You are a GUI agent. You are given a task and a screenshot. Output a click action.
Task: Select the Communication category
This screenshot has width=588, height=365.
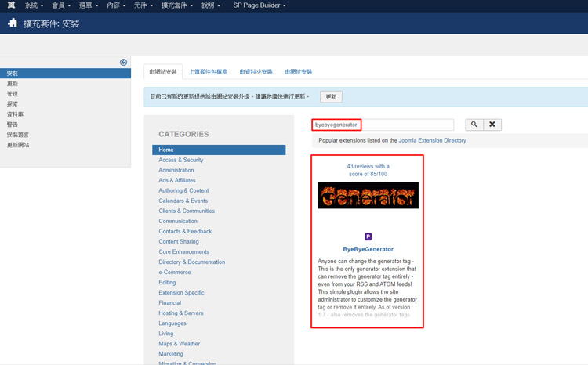pyautogui.click(x=178, y=221)
